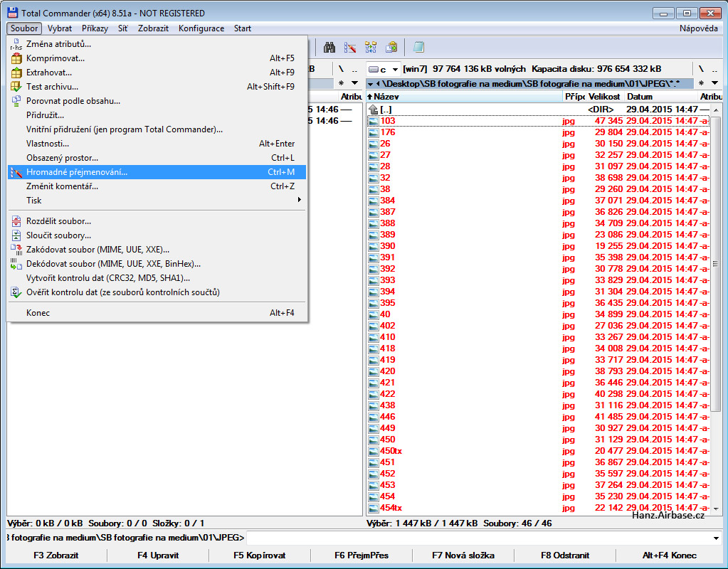Click the F3 Zobrazit button
Screen dimensions: 728x569
(x=56, y=555)
